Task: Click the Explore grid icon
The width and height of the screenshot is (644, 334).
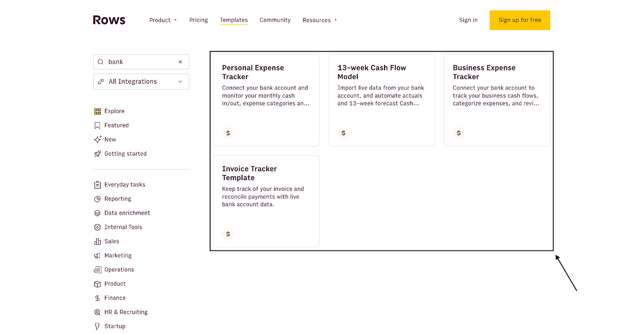Action: (x=97, y=111)
